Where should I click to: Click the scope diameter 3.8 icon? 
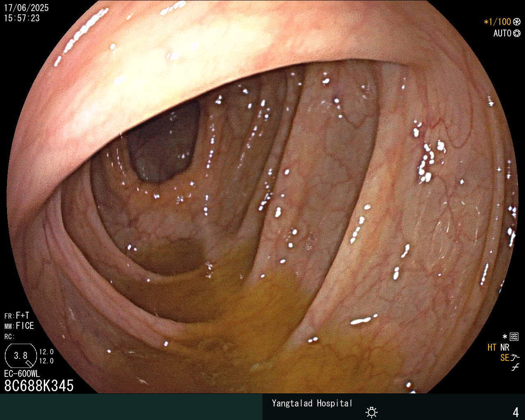click(x=21, y=356)
